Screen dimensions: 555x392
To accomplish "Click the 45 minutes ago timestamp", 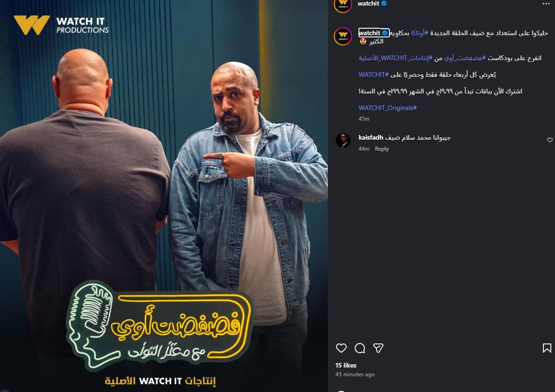I will (x=355, y=374).
